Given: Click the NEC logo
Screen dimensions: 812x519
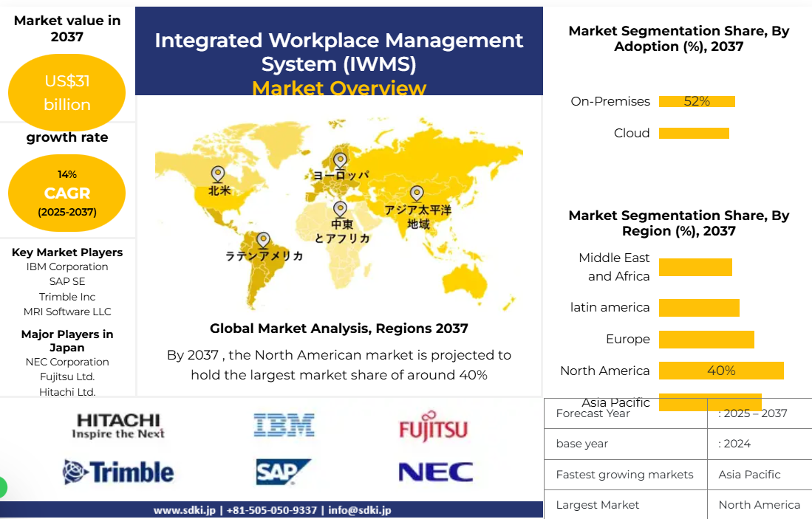Looking at the screenshot, I should (x=435, y=472).
